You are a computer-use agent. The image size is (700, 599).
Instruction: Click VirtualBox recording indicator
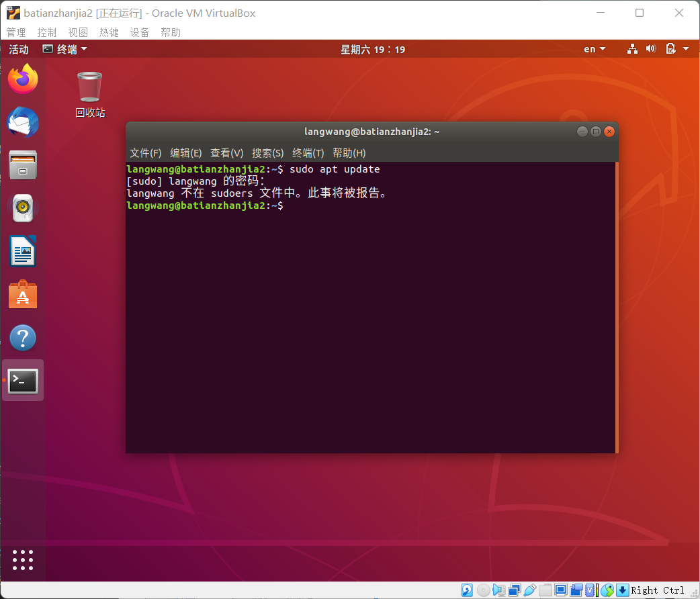point(576,590)
